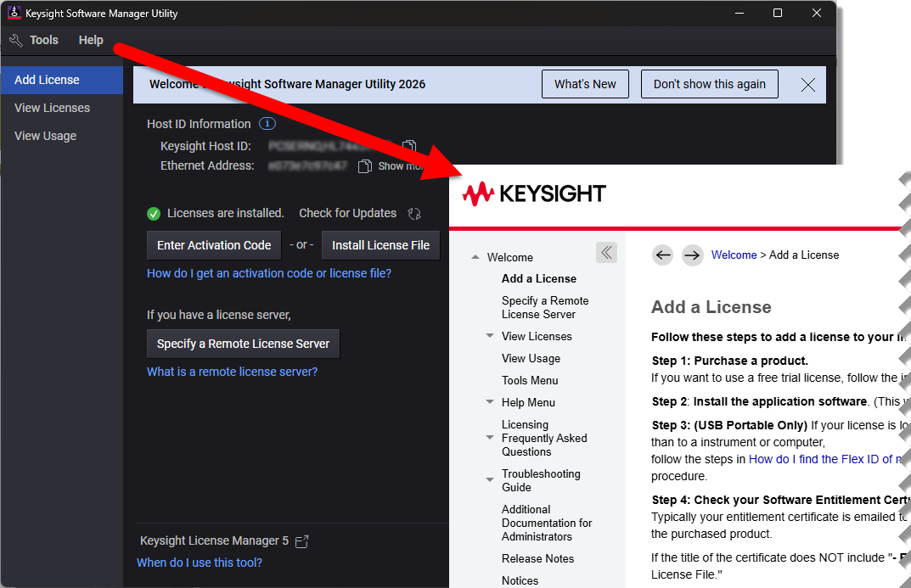Minimize the Keysight Software Manager Utility window

739,13
